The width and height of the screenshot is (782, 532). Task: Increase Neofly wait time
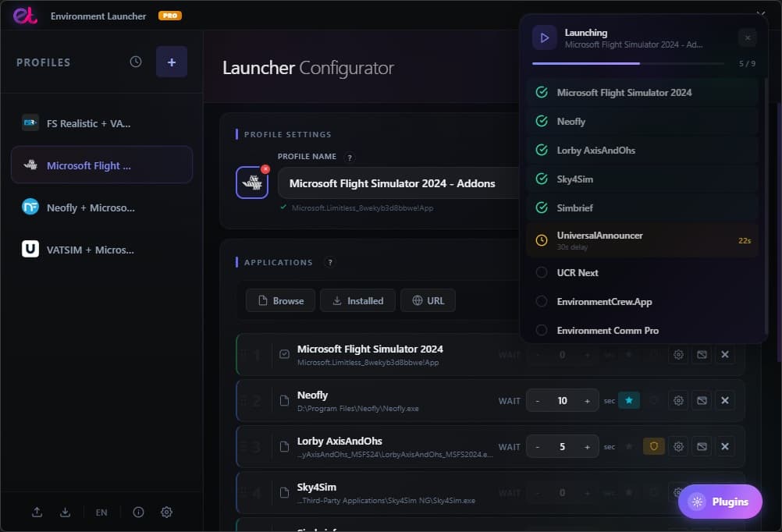click(x=587, y=401)
